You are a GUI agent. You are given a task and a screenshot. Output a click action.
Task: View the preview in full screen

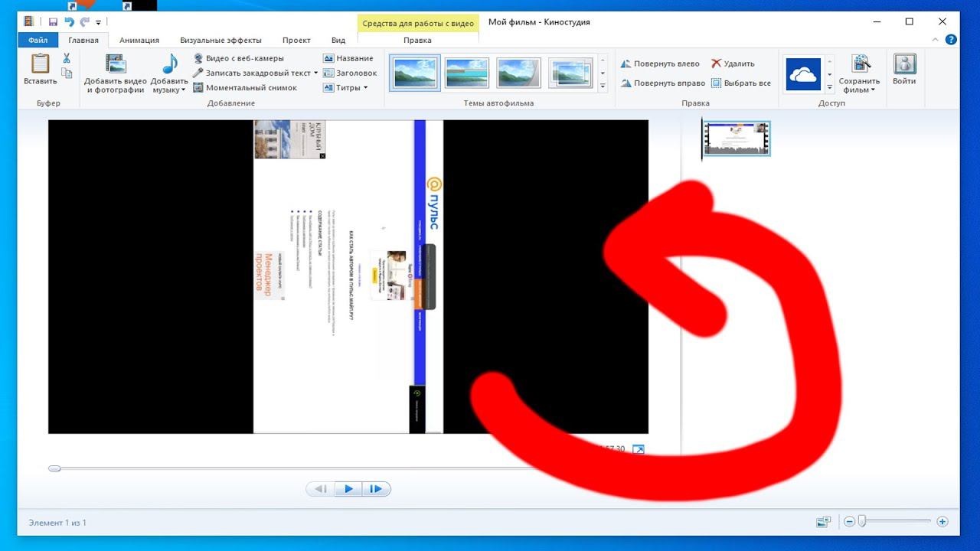[x=638, y=449]
